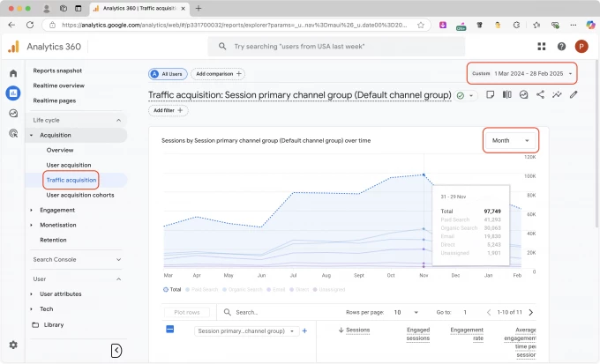This screenshot has width=600, height=364.
Task: Collapse the report navigation panel
Action: (x=116, y=350)
